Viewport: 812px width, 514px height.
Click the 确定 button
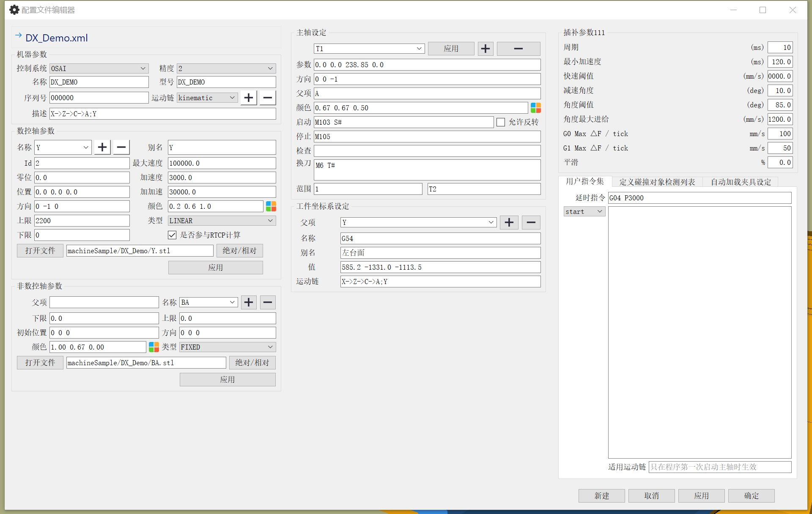click(752, 496)
